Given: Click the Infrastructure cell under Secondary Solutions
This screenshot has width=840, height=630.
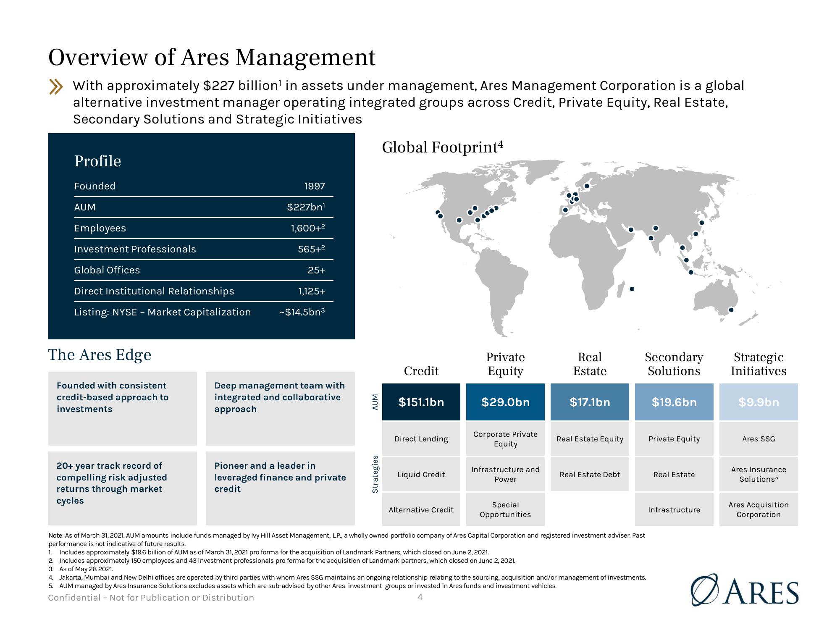Looking at the screenshot, I should (x=674, y=509).
